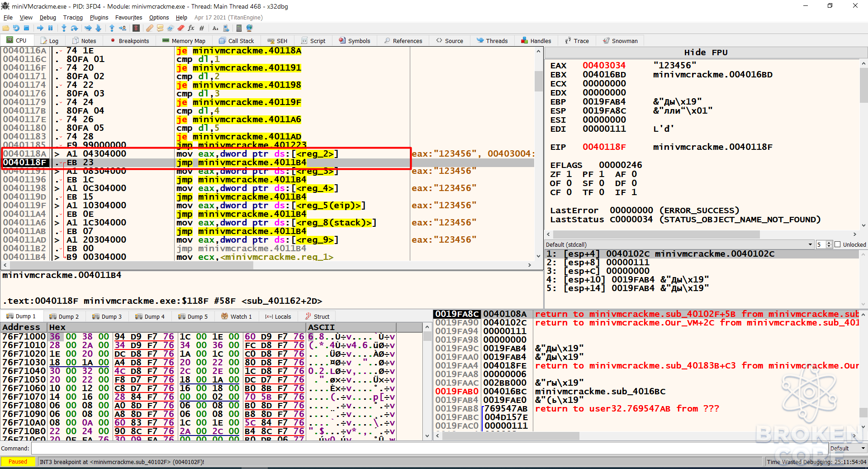Click the Run to user code icon
The image size is (868, 469).
pos(123,28)
